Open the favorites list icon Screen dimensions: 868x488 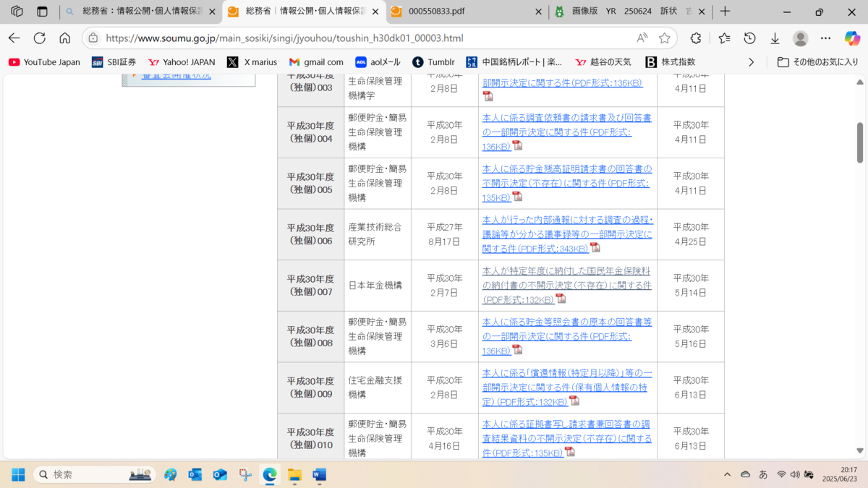click(x=725, y=38)
